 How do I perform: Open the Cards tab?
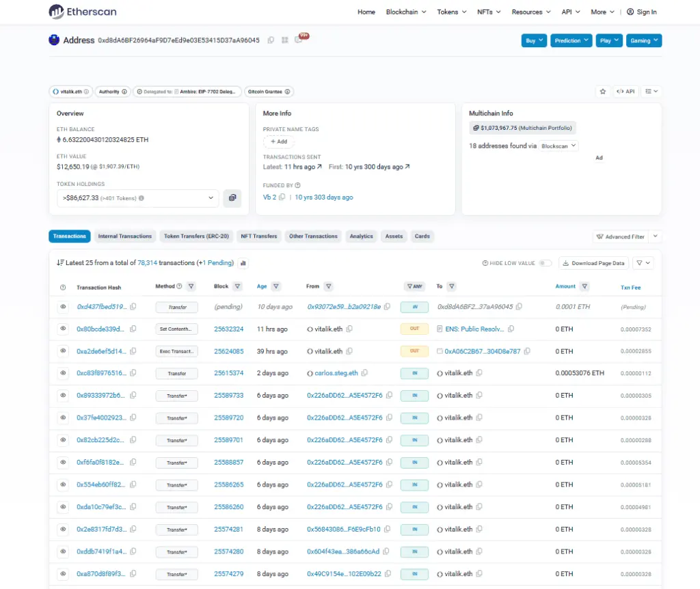pyautogui.click(x=422, y=236)
